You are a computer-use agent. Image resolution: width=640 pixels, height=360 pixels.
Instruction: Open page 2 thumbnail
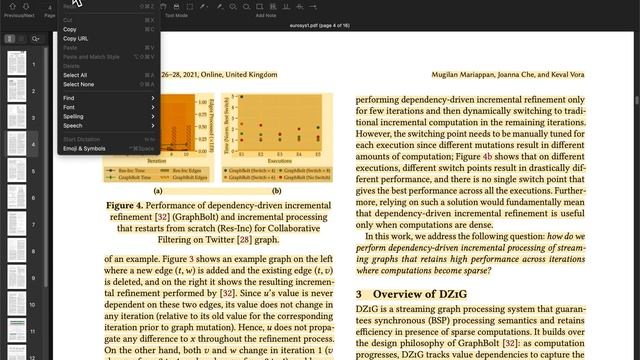[x=17, y=90]
